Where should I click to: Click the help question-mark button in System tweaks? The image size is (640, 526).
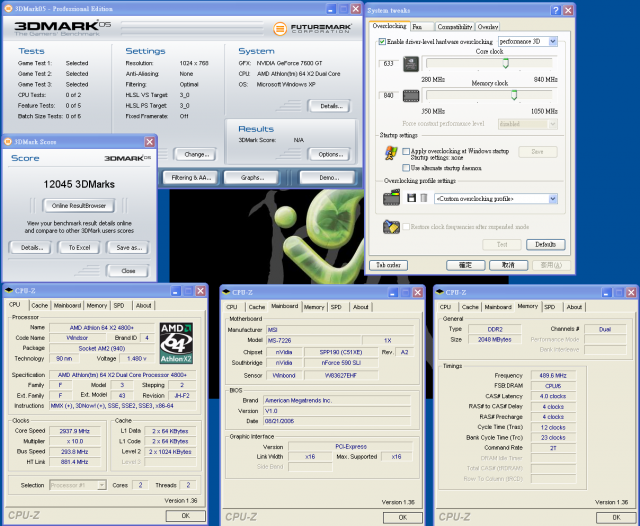[x=556, y=10]
